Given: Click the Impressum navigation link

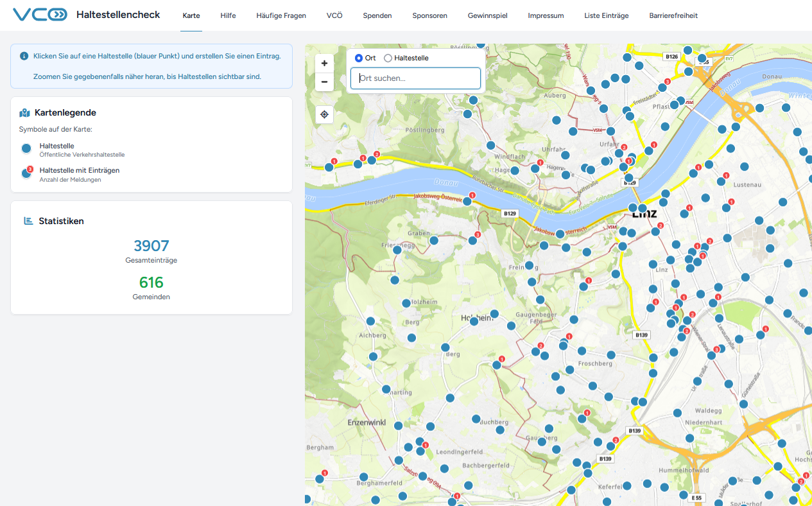Looking at the screenshot, I should click(x=546, y=15).
